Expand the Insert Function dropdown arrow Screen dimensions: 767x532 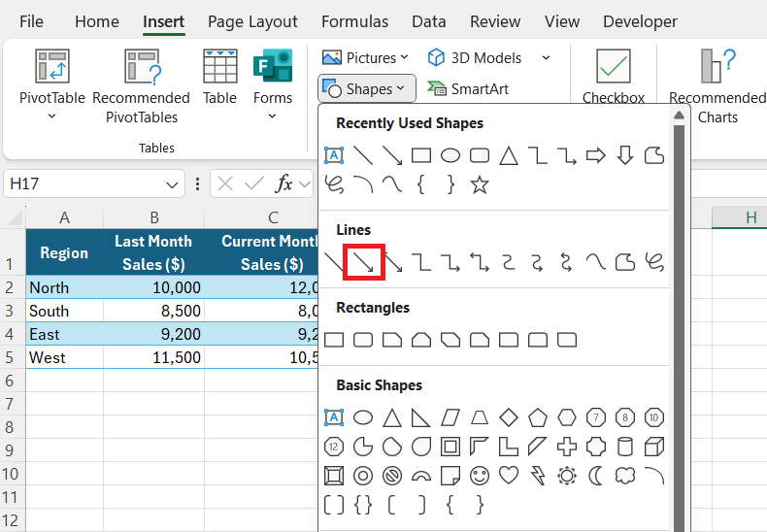tap(304, 184)
